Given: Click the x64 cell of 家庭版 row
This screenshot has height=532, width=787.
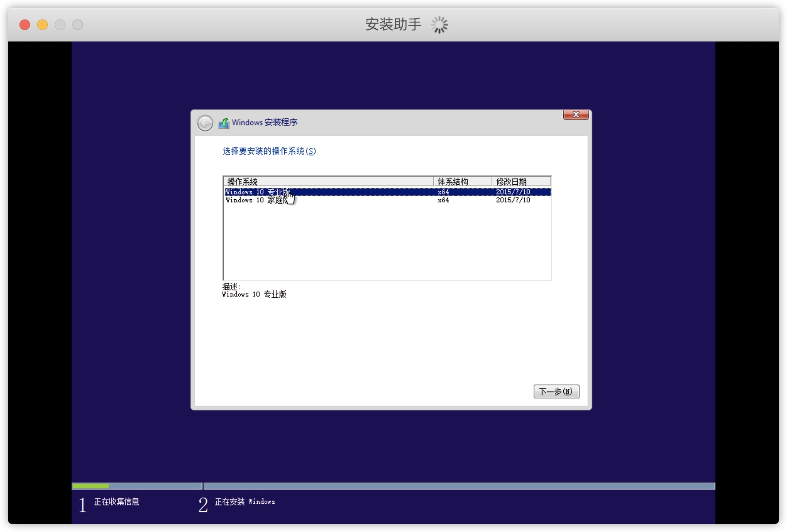Looking at the screenshot, I should click(x=443, y=200).
